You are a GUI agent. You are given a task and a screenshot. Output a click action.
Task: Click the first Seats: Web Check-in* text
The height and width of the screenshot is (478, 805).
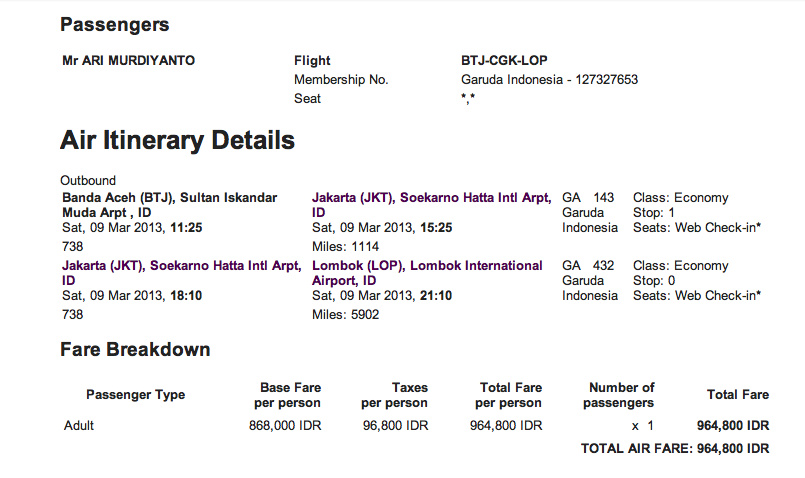(x=697, y=228)
